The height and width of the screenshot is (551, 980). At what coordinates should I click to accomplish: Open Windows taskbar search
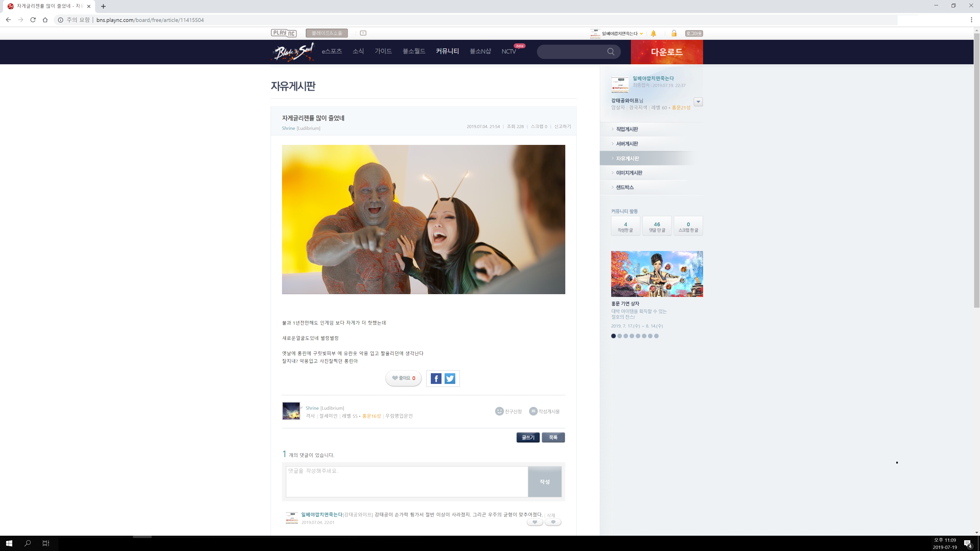[27, 543]
